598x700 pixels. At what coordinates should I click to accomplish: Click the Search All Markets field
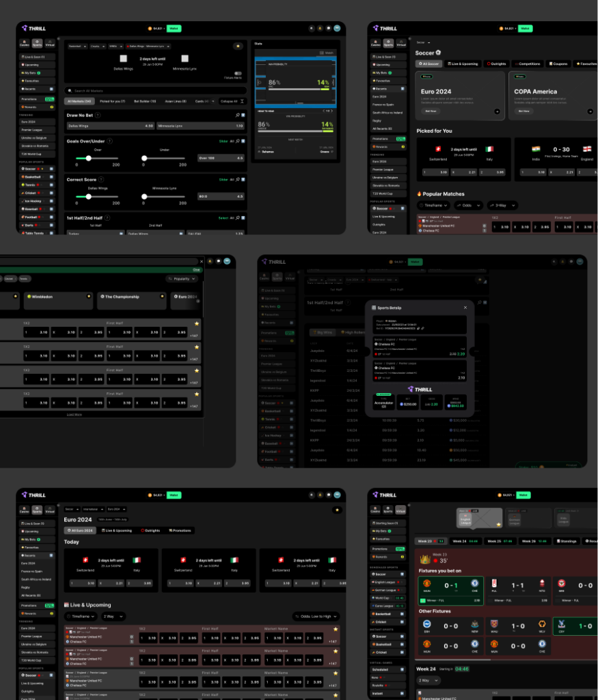point(155,91)
